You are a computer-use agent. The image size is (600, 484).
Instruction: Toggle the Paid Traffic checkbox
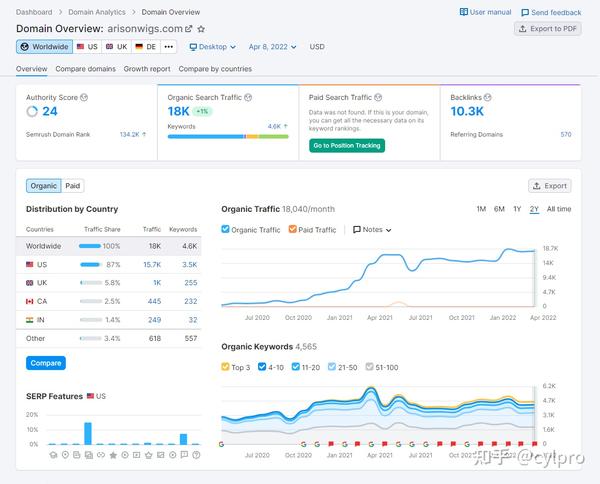pos(292,229)
